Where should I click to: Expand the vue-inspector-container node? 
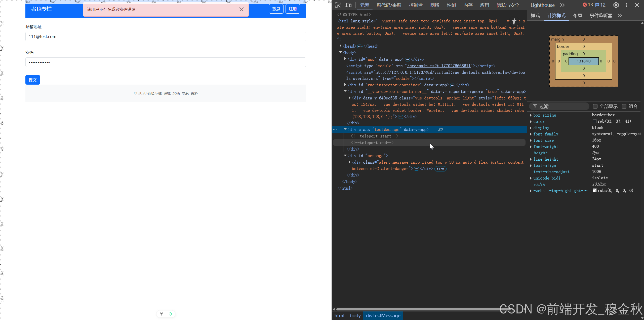pyautogui.click(x=345, y=85)
